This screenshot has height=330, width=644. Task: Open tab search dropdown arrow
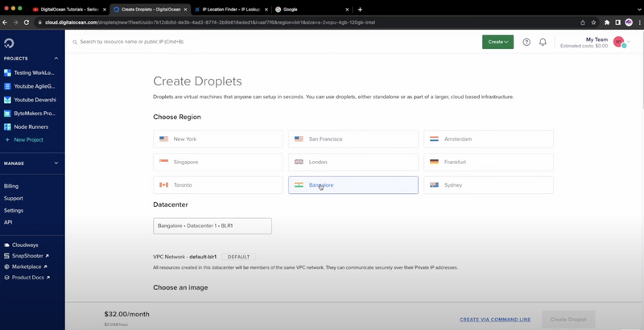coord(638,10)
